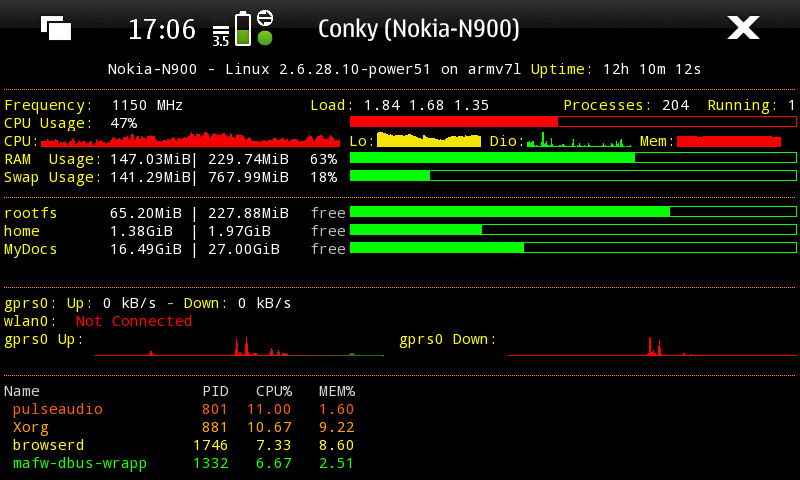The width and height of the screenshot is (800, 480).
Task: Click the RAM usage green bar
Action: 573,158
